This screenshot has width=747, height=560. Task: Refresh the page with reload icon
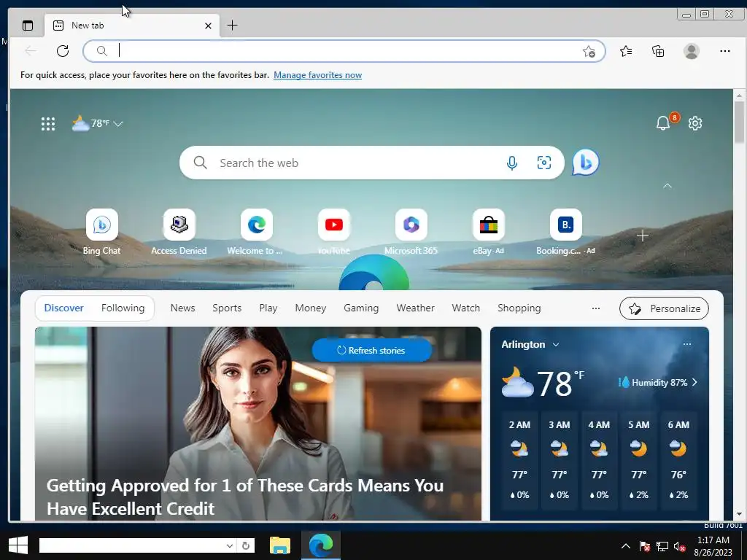pos(63,50)
